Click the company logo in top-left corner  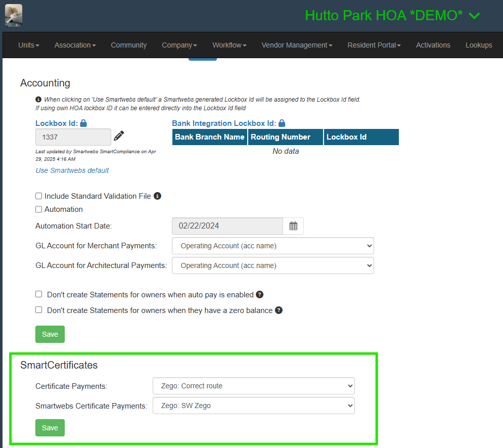(x=14, y=15)
